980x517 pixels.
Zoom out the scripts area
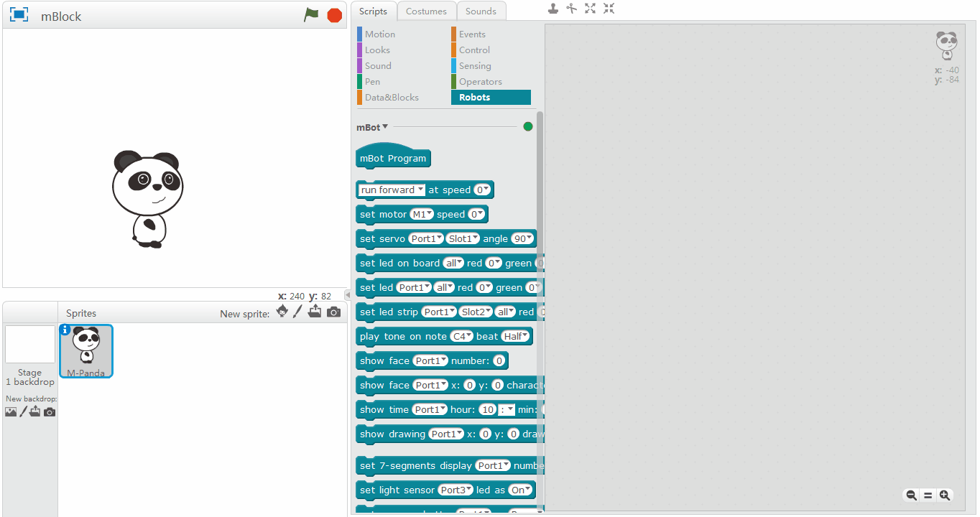[911, 495]
